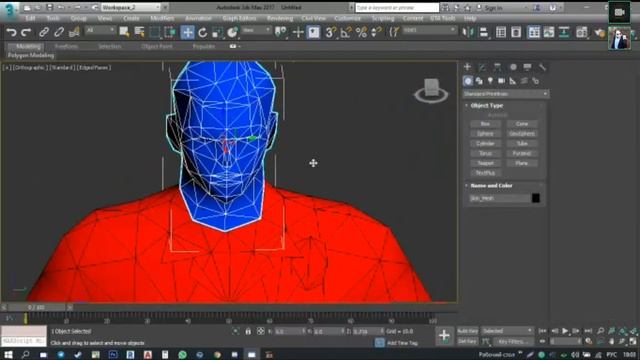Image resolution: width=640 pixels, height=360 pixels.
Task: Click the Teapot primitive button
Action: [x=485, y=163]
